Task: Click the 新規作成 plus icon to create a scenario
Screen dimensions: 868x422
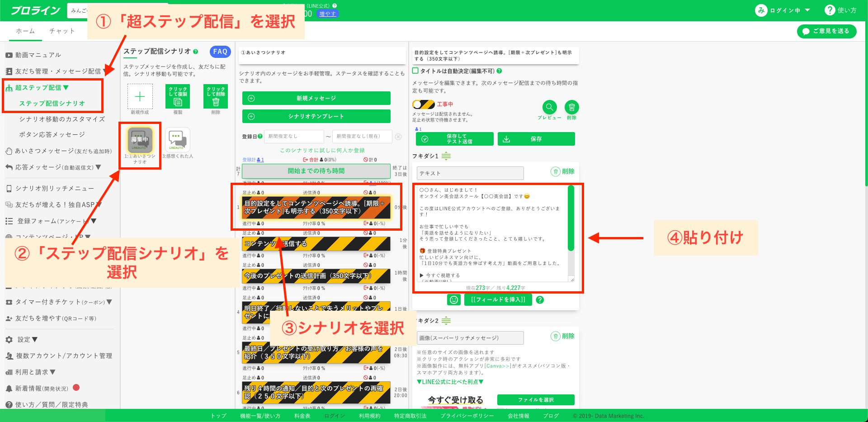Action: pyautogui.click(x=140, y=95)
